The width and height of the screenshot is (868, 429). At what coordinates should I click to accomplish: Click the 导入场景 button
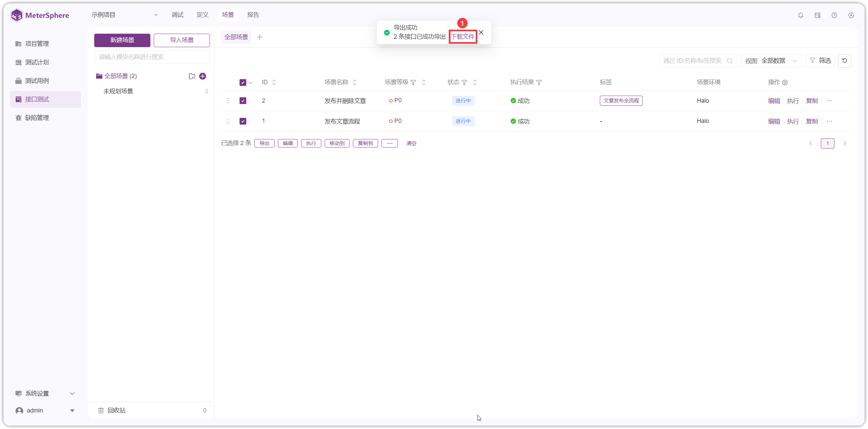[182, 40]
